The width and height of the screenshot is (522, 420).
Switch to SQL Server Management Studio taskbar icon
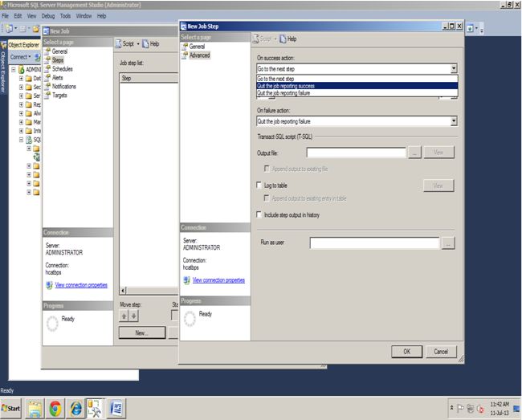(x=96, y=408)
